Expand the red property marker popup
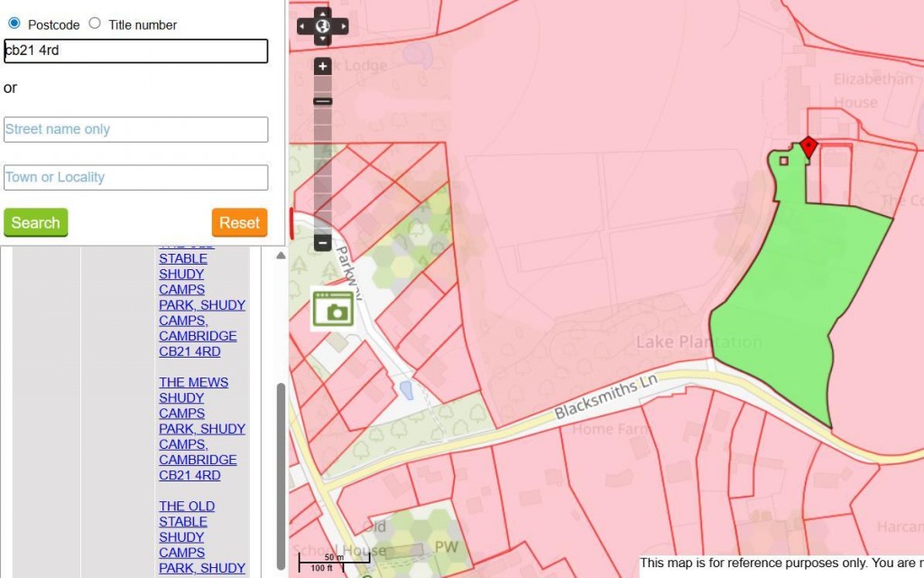This screenshot has width=924, height=578. tap(809, 146)
